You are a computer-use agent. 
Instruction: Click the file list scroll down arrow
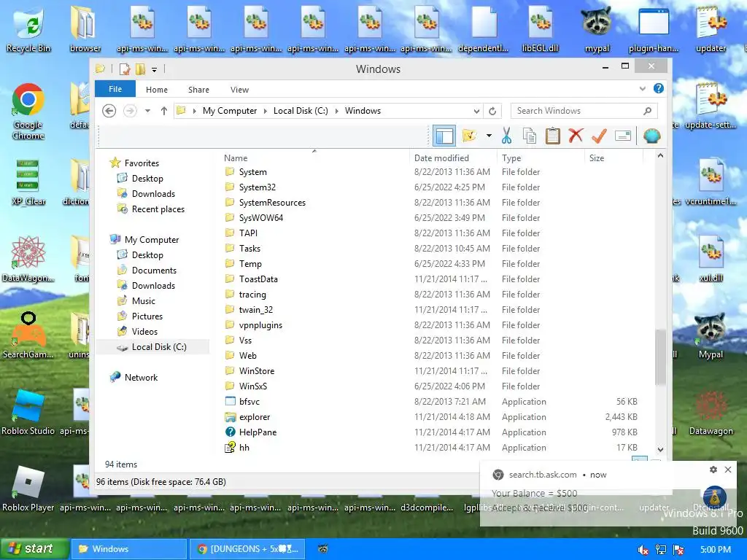pyautogui.click(x=660, y=449)
